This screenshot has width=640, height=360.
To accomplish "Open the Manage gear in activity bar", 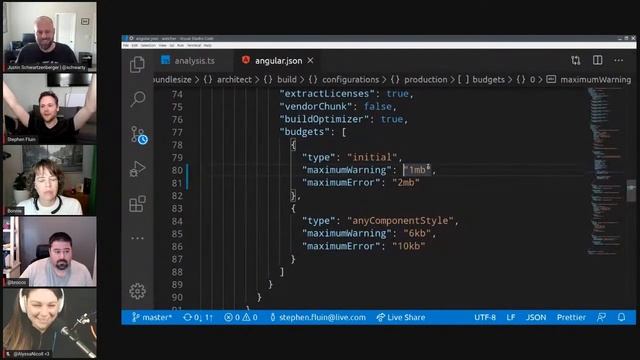I will tap(137, 291).
